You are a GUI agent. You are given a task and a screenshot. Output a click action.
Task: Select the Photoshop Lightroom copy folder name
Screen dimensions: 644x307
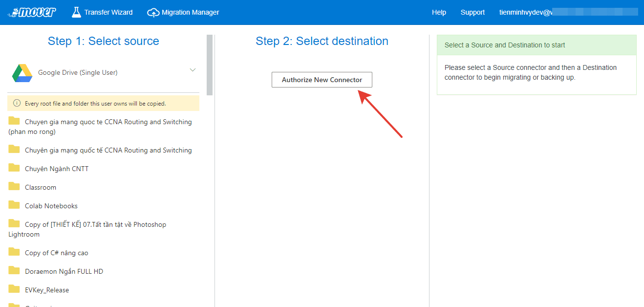coord(87,229)
